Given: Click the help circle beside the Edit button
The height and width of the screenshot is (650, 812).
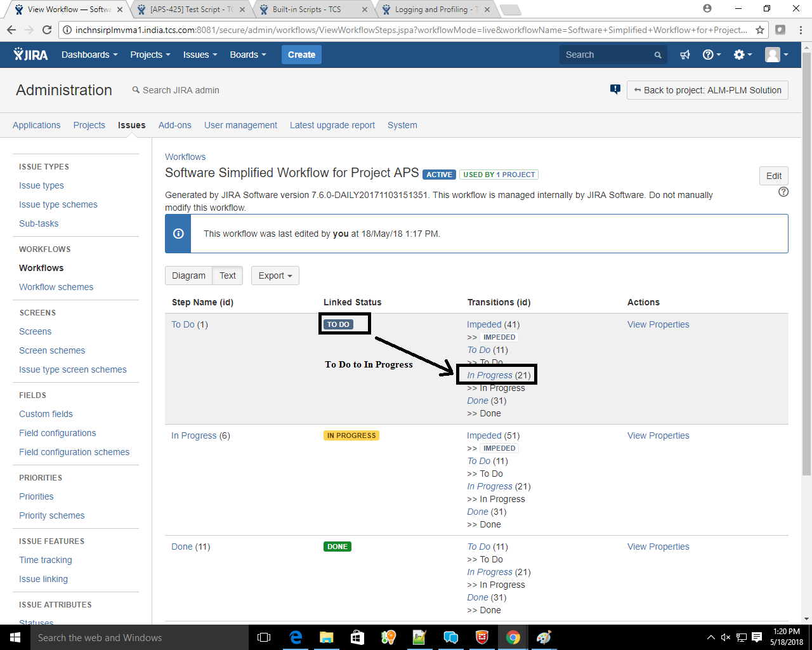Looking at the screenshot, I should click(x=785, y=192).
